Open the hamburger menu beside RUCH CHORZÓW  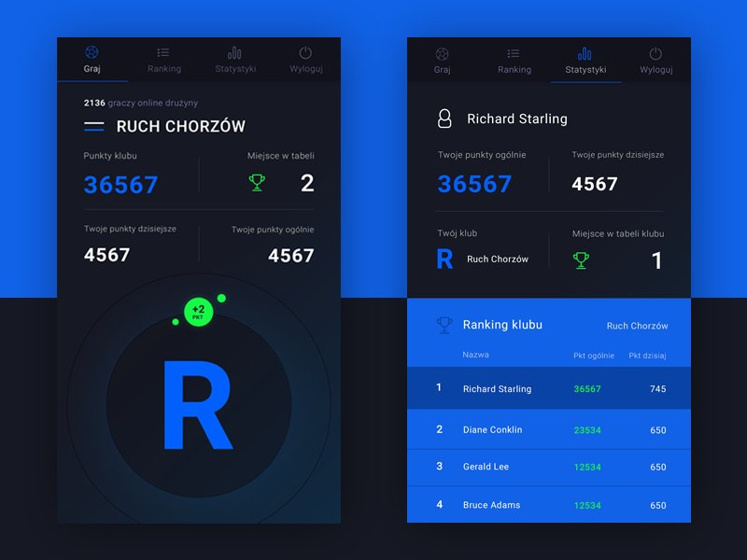[x=94, y=126]
